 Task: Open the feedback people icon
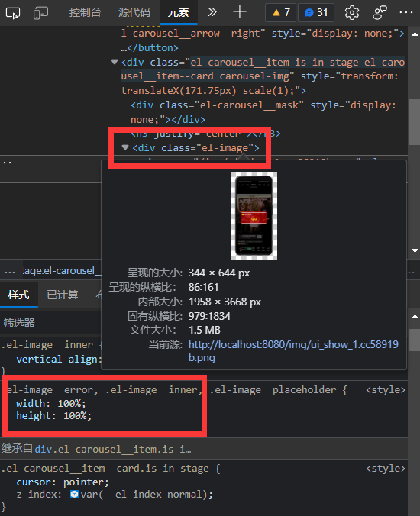(x=380, y=13)
